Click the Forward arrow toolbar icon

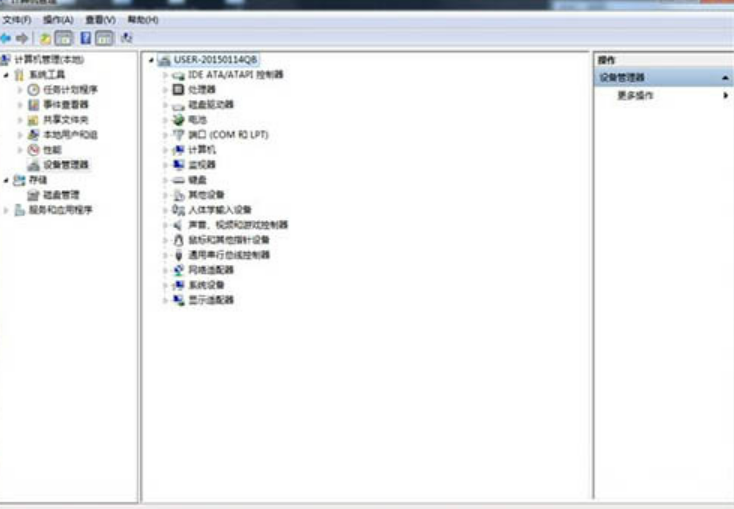click(x=22, y=38)
